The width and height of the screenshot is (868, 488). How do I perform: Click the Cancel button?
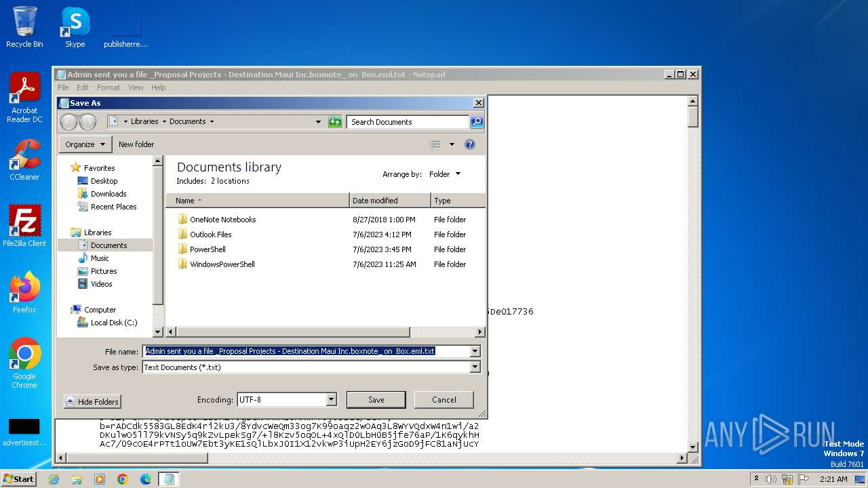[x=444, y=400]
